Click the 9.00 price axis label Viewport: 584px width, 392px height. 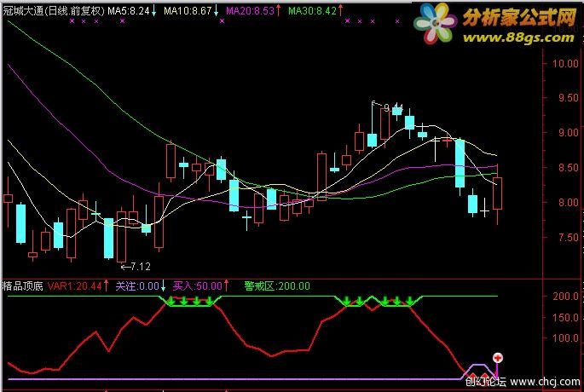click(569, 133)
